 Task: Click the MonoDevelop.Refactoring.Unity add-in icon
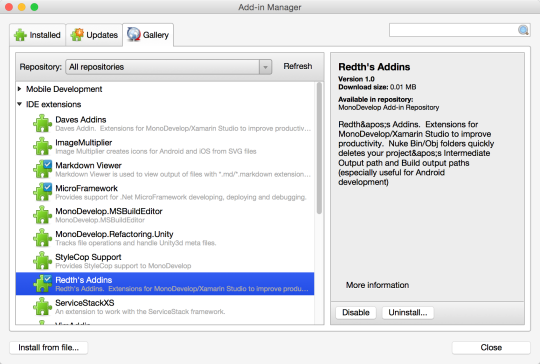point(42,238)
